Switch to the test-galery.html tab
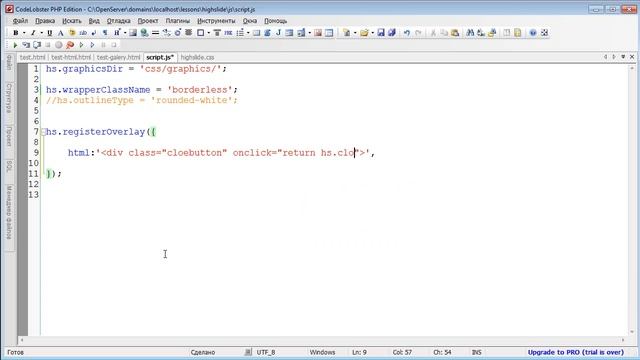This screenshot has height=360, width=640. 118,57
